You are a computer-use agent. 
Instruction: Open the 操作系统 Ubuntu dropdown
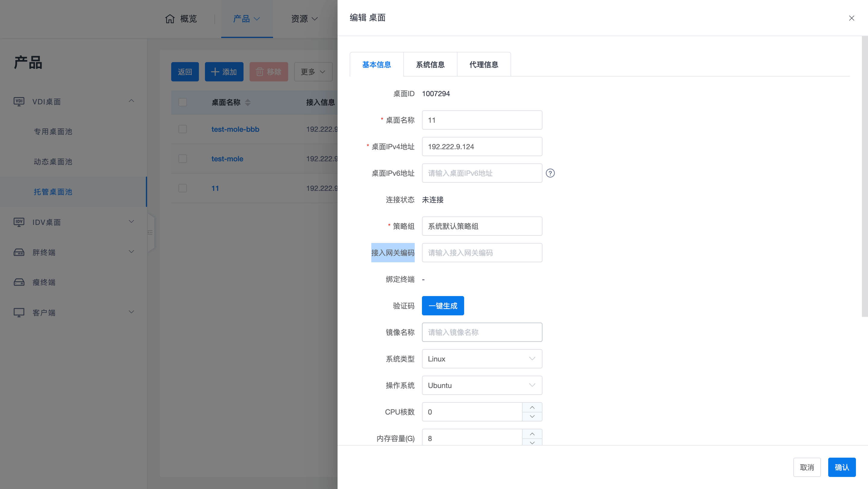click(482, 385)
